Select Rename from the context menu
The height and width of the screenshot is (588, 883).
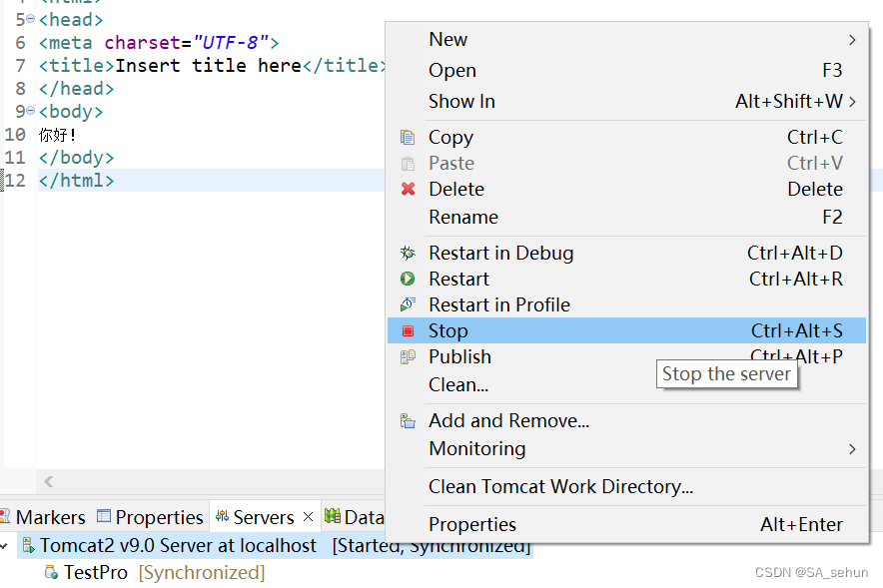pos(462,218)
